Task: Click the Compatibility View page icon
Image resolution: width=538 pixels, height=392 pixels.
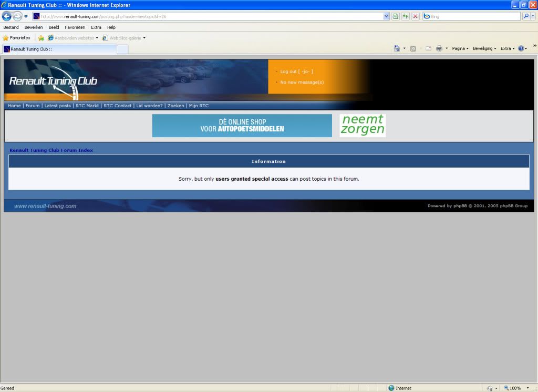Action: [396, 16]
